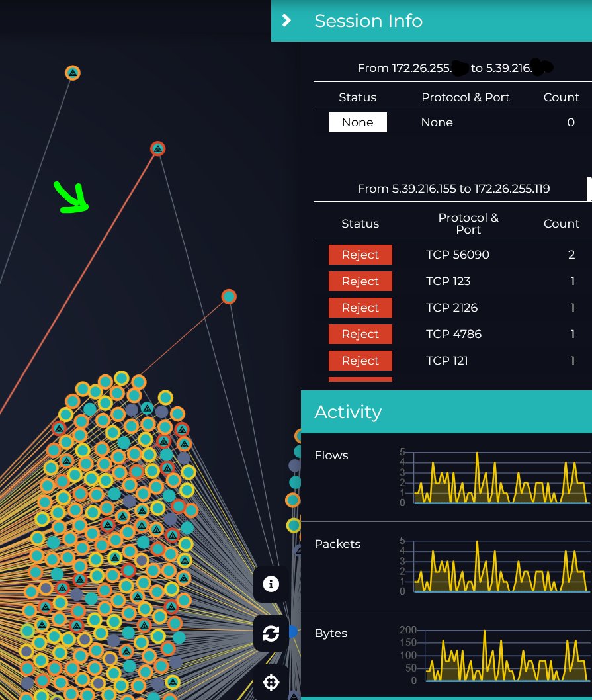
Task: Grab the session list scrollbar thumb
Action: point(589,189)
